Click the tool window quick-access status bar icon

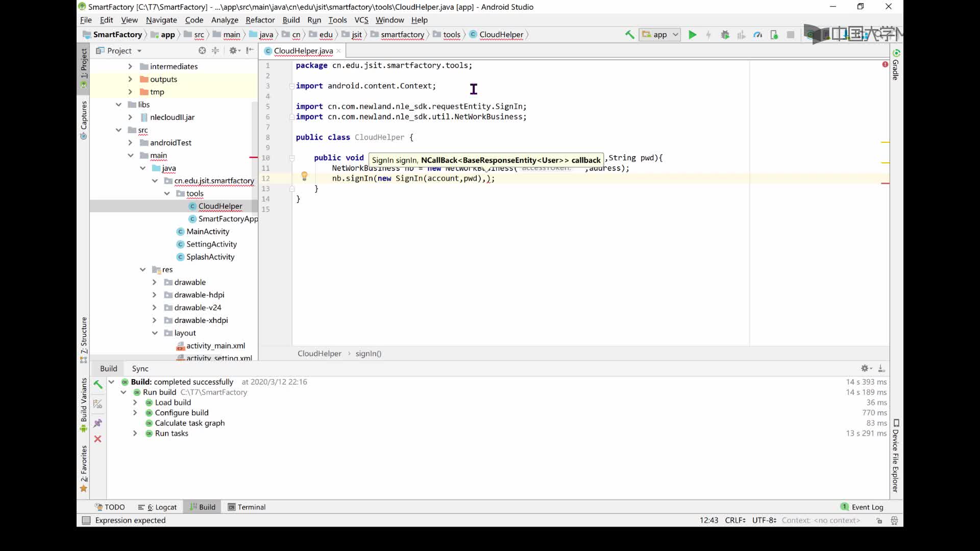[x=86, y=520]
